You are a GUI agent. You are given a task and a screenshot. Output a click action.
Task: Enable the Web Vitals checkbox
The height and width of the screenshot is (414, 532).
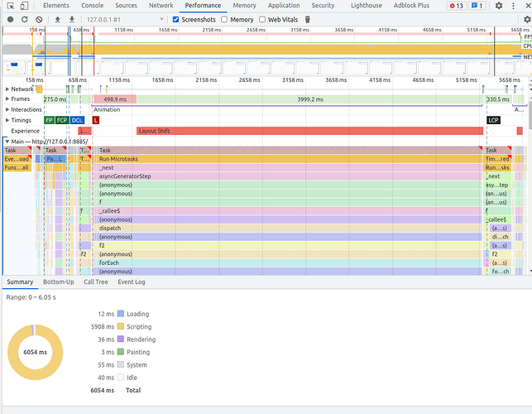[x=262, y=19]
